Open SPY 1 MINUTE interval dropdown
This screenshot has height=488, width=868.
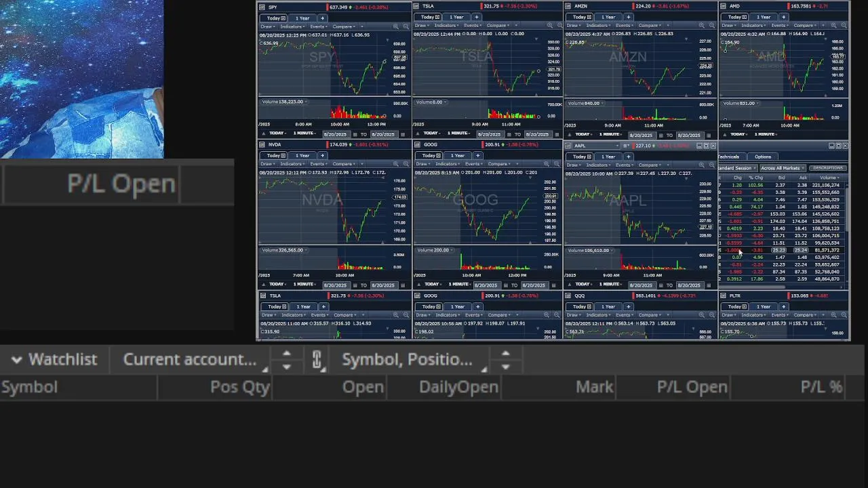[x=304, y=133]
